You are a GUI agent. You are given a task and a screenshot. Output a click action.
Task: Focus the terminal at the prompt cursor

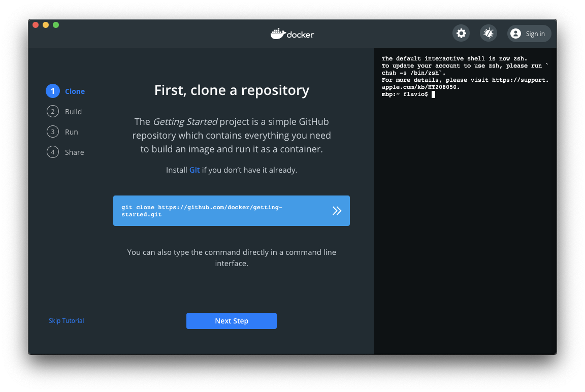tap(433, 94)
